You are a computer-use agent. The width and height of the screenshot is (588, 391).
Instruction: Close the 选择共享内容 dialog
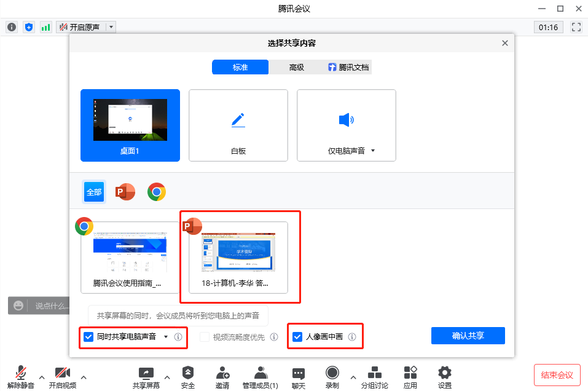[505, 43]
